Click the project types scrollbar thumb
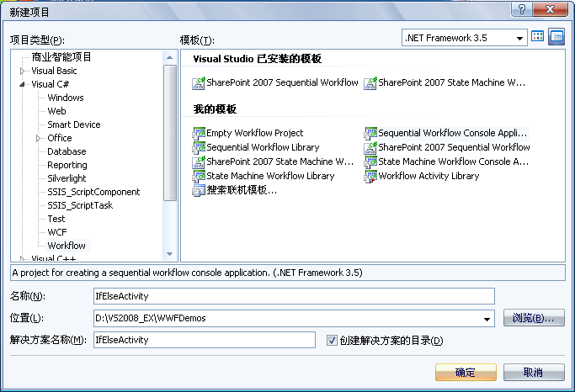The width and height of the screenshot is (575, 392). coord(170,133)
